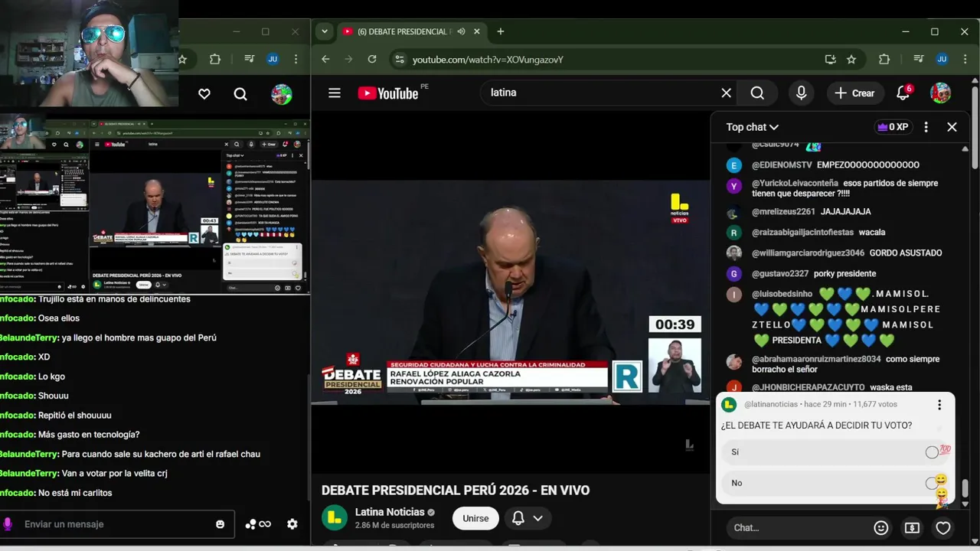The image size is (980, 551).
Task: Open Latina Noticias channel name
Action: coord(390,512)
